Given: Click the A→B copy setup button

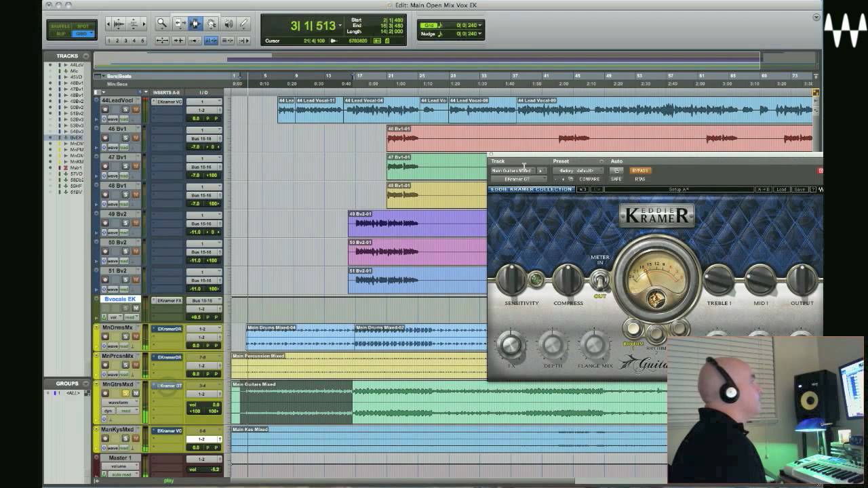Looking at the screenshot, I should click(763, 189).
